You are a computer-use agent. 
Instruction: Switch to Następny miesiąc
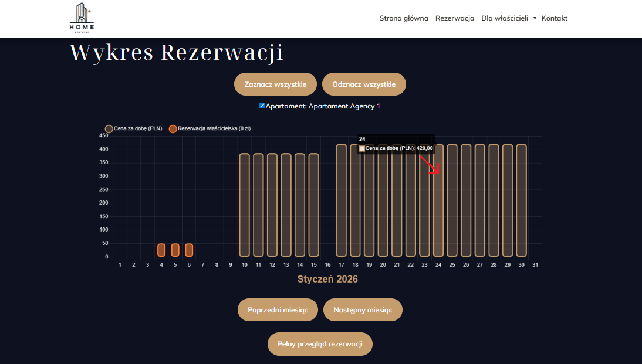363,310
